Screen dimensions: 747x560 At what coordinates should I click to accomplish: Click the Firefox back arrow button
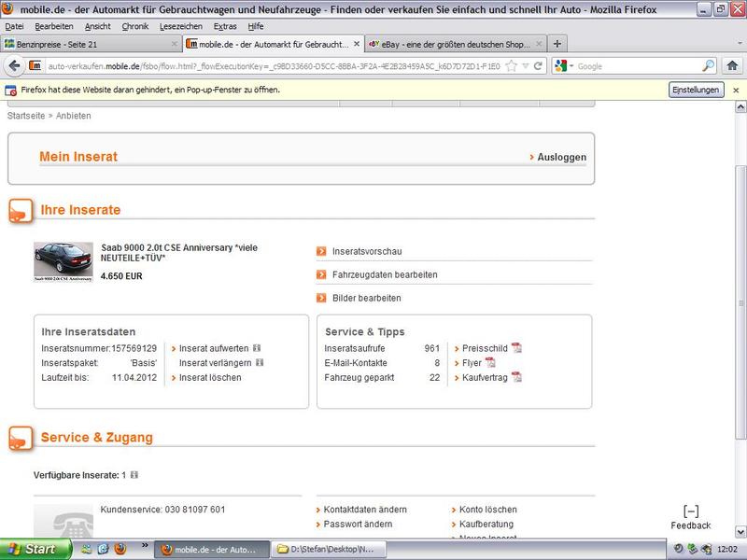pos(14,65)
